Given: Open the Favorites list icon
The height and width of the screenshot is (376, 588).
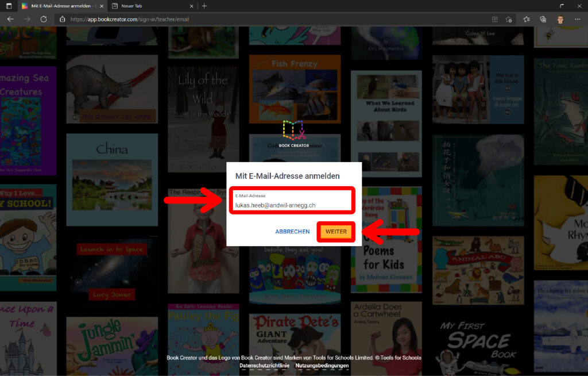Looking at the screenshot, I should (x=527, y=19).
